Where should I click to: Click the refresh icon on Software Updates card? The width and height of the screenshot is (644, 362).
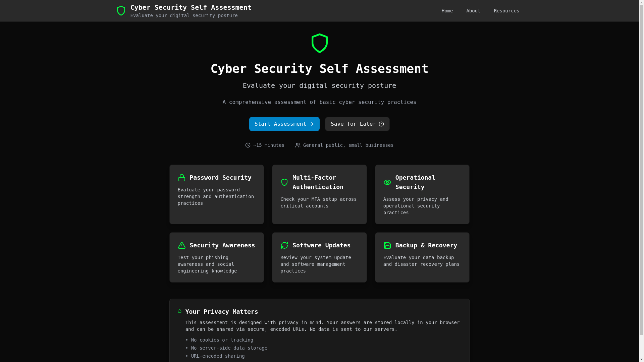point(284,245)
